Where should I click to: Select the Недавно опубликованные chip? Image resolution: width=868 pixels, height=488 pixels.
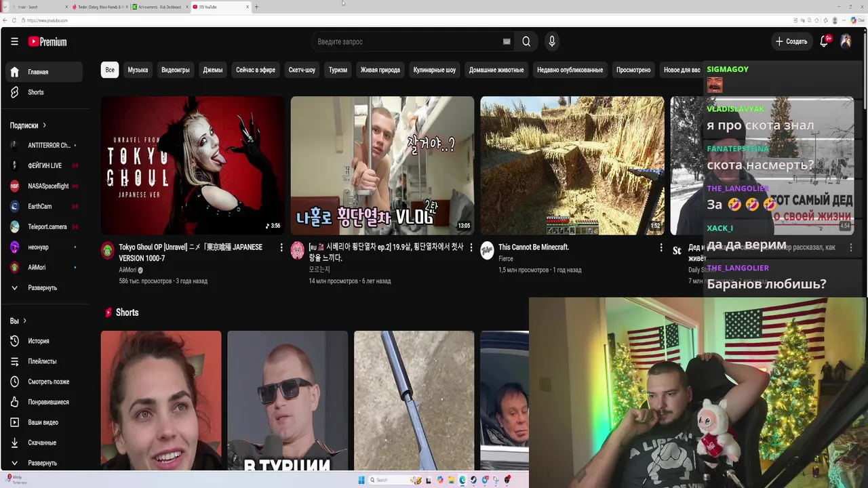(x=570, y=70)
